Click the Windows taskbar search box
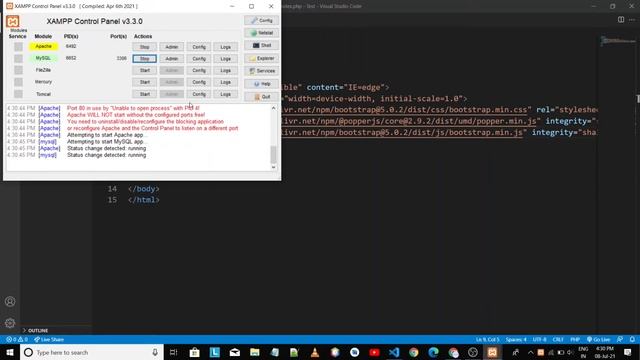This screenshot has height=360, width=640. click(x=92, y=352)
